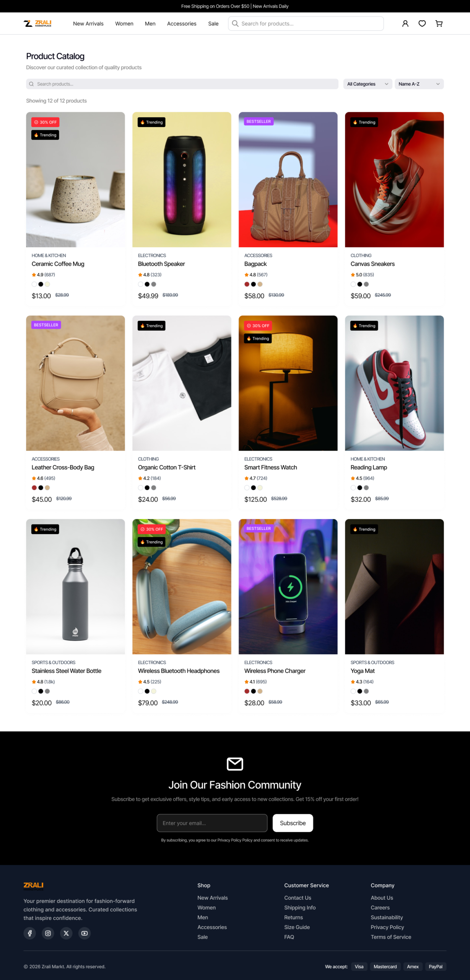Open the shopping cart icon

(439, 23)
